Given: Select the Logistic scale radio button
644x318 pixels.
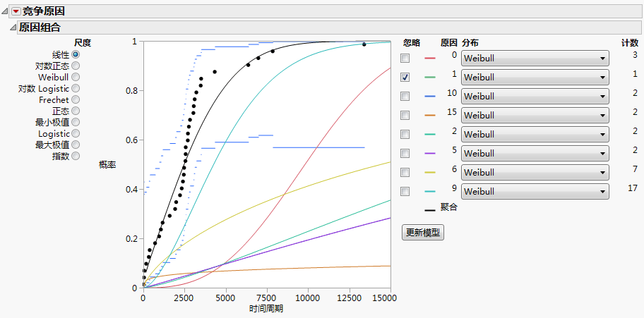Looking at the screenshot, I should [76, 133].
